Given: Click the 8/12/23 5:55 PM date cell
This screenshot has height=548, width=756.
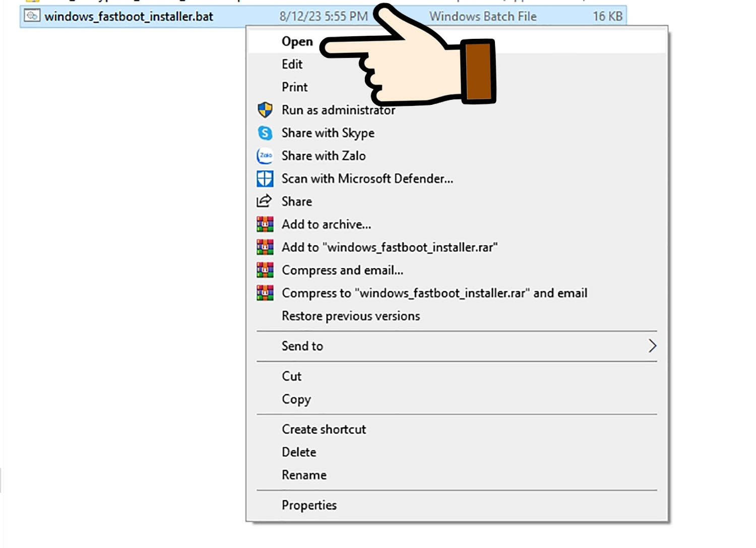Looking at the screenshot, I should [324, 17].
